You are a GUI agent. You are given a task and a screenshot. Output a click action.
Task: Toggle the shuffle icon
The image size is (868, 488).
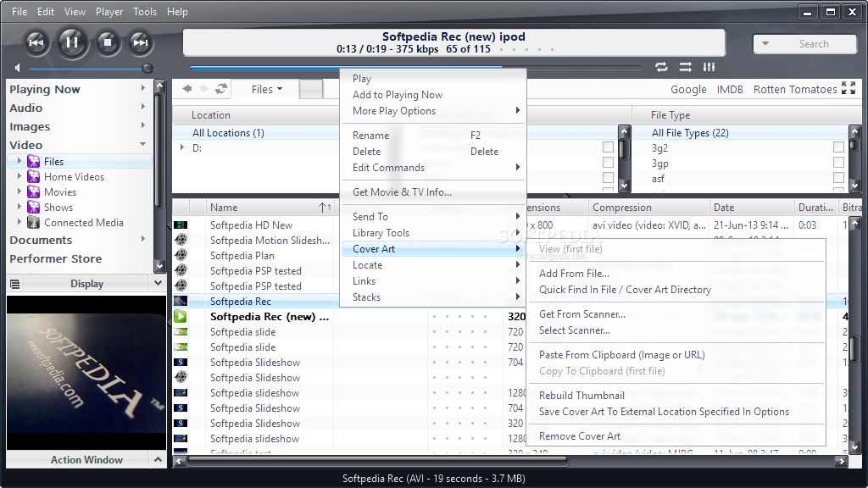click(x=685, y=67)
